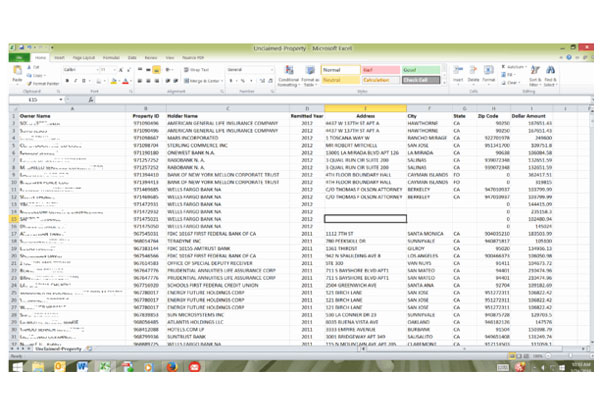
Task: Click the Insert cells icon
Action: click(458, 70)
